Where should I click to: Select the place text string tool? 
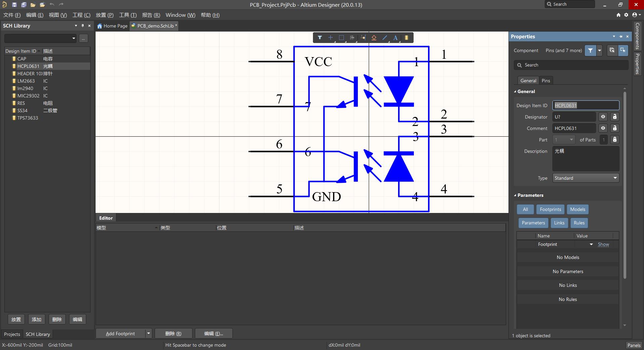tap(395, 38)
